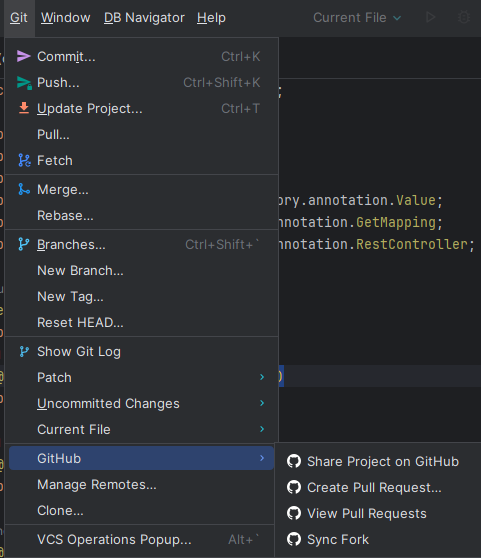
Task: Open Branches... menu entry
Action: pos(141,244)
